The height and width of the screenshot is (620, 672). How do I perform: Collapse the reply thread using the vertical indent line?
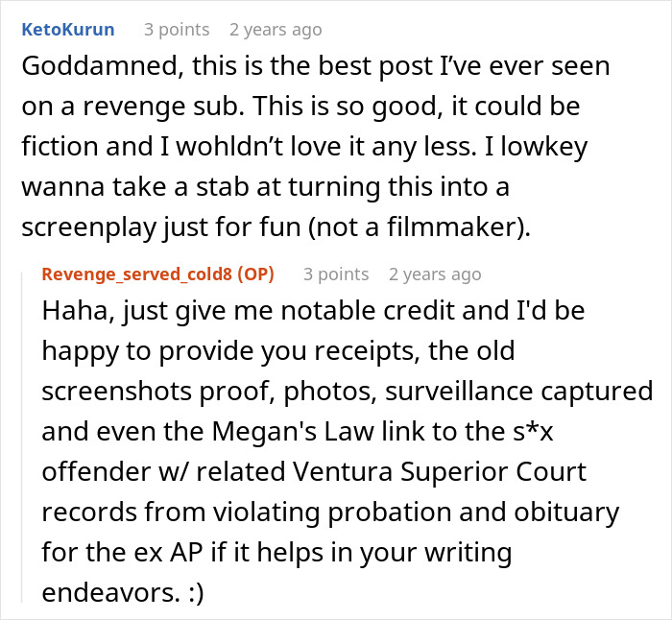click(22, 437)
